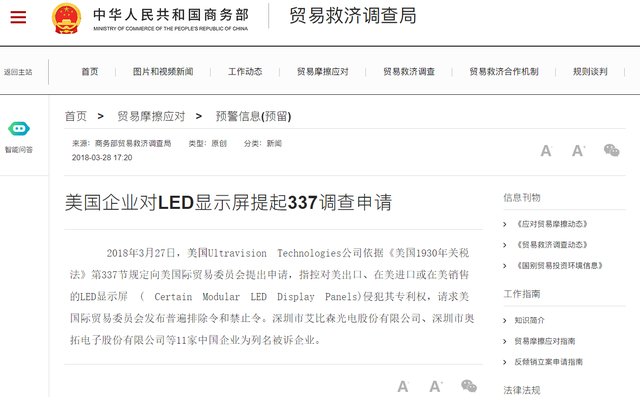
Task: Click 中华人民共和国商务部 header title
Action: [171, 15]
